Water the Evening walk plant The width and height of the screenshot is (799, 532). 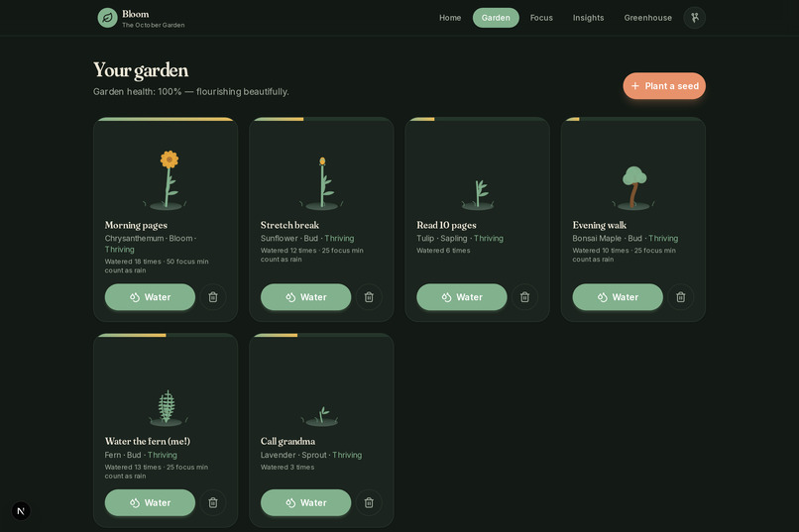pyautogui.click(x=618, y=297)
